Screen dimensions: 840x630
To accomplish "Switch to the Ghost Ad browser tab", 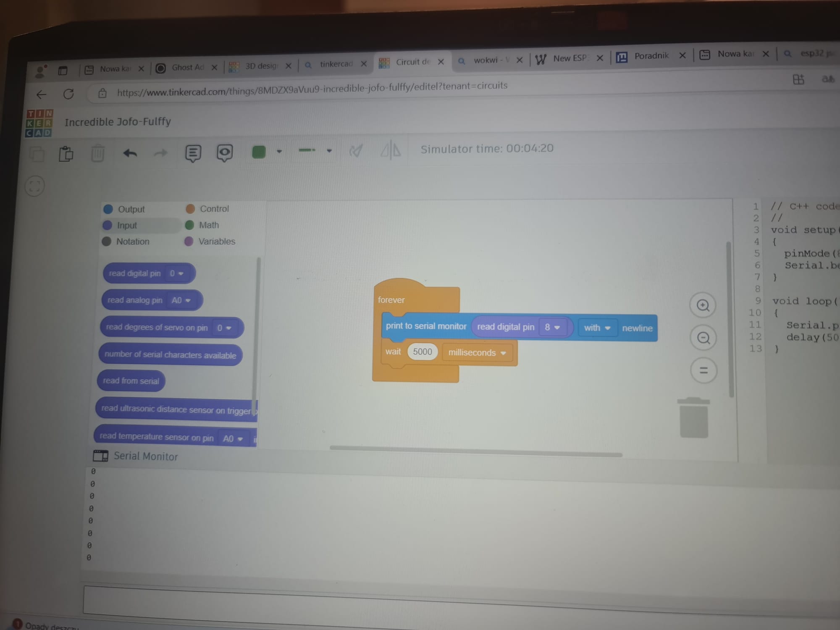I will tap(187, 68).
